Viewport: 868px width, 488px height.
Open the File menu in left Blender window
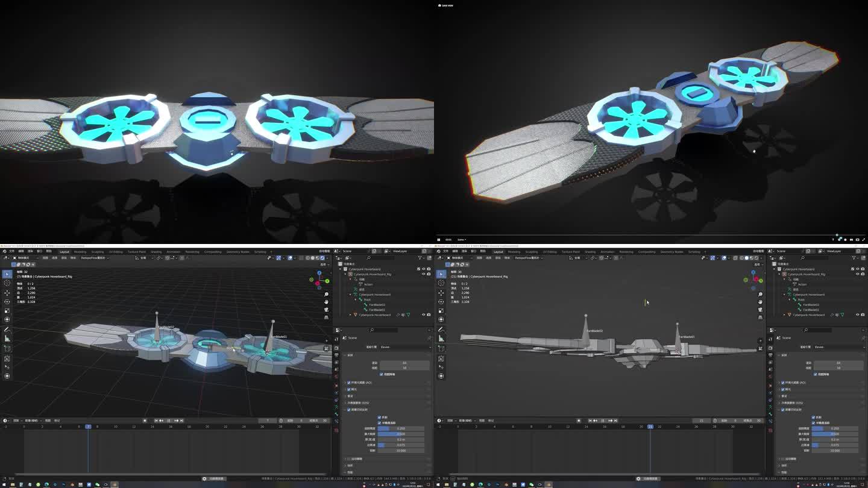(x=11, y=251)
